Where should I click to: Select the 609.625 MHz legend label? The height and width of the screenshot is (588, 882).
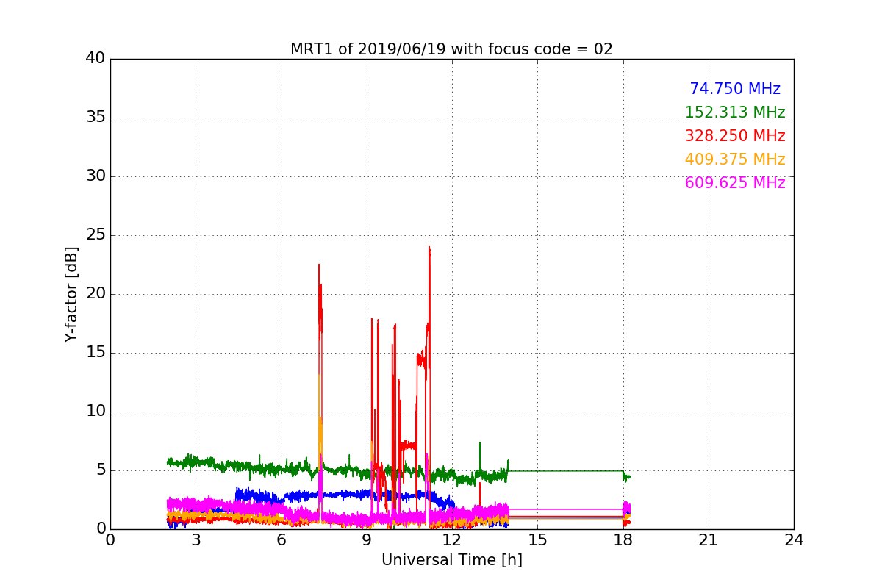(x=735, y=183)
